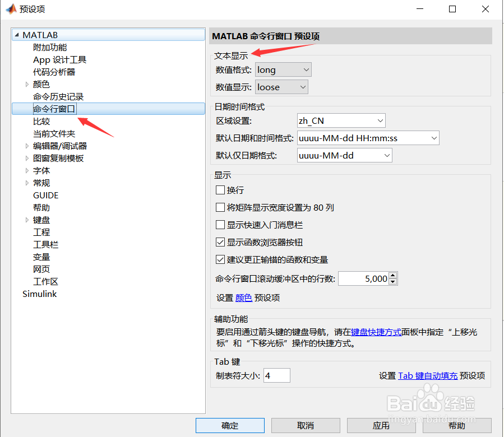Select 比较 in the tree
Screen dimensions: 504x437
[x=41, y=121]
